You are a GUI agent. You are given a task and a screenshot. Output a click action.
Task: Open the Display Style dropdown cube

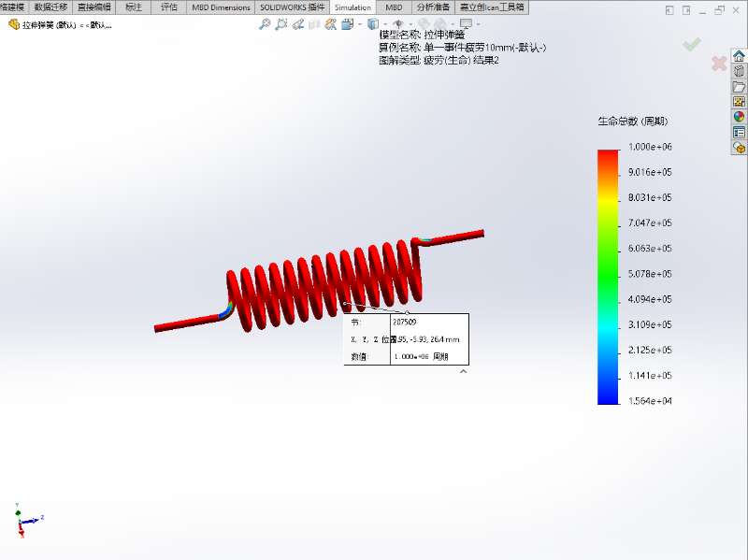tap(373, 24)
